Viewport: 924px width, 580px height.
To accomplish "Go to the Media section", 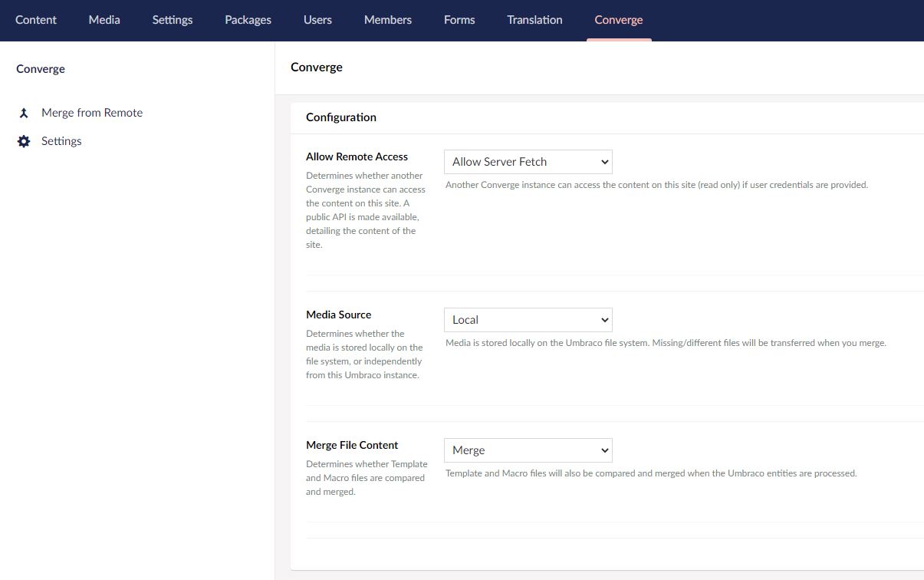I will [104, 20].
